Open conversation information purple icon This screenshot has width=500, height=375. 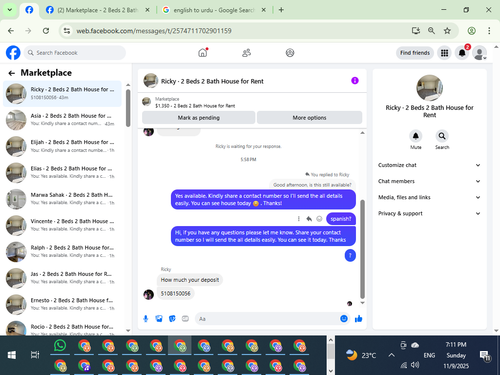pyautogui.click(x=355, y=81)
